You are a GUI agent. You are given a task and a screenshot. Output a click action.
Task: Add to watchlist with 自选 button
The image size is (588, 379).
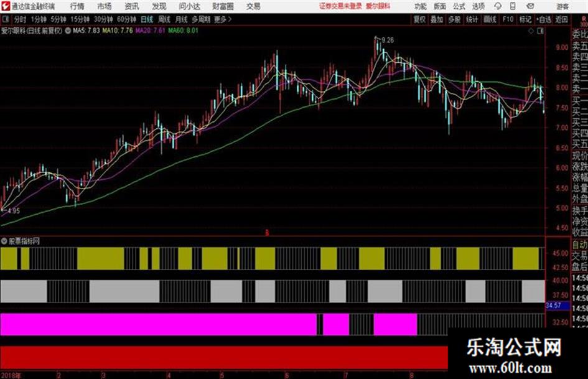click(544, 19)
